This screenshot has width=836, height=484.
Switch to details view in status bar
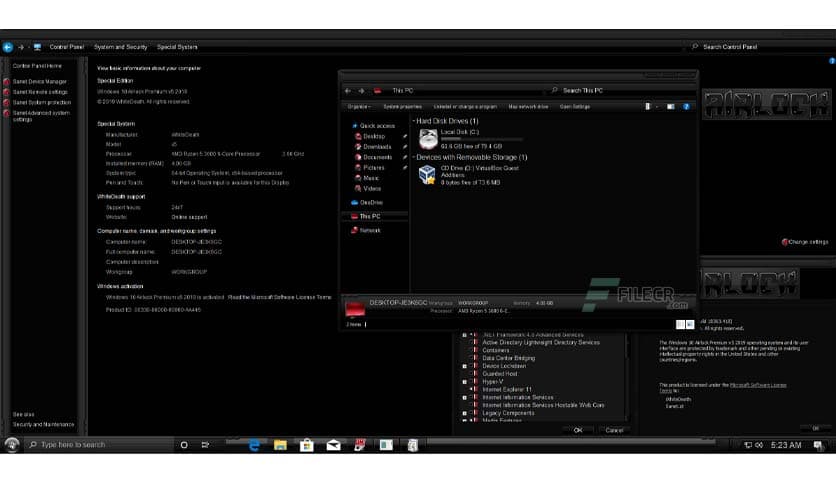(x=680, y=324)
